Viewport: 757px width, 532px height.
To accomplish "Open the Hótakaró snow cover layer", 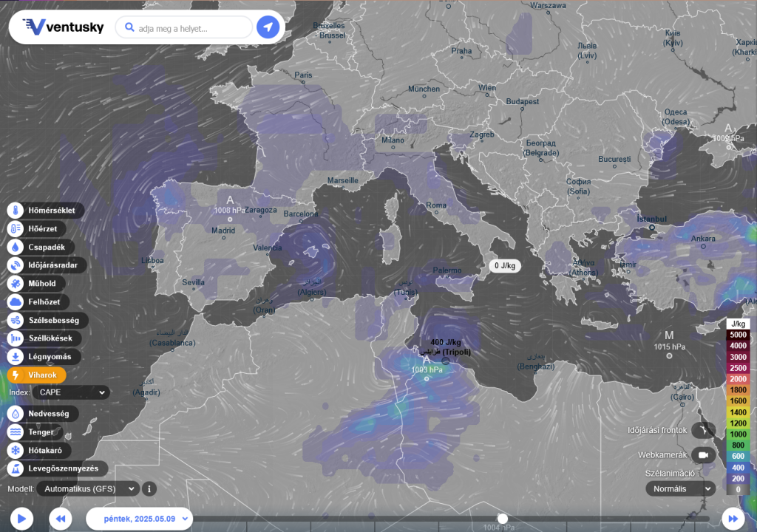I will click(40, 450).
